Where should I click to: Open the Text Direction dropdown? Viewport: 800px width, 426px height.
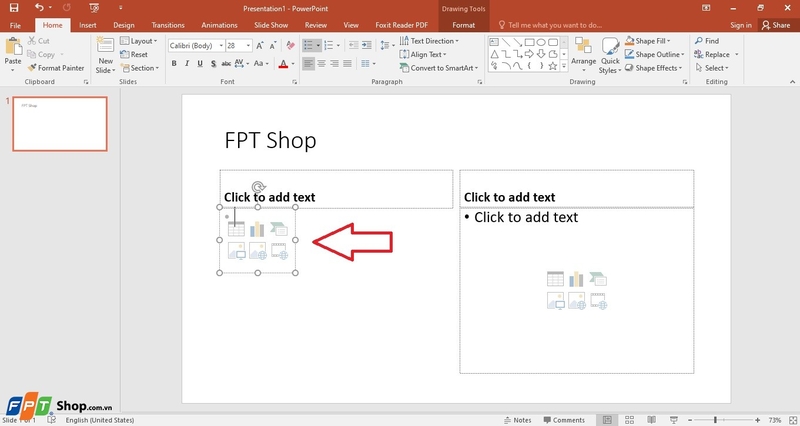[429, 41]
